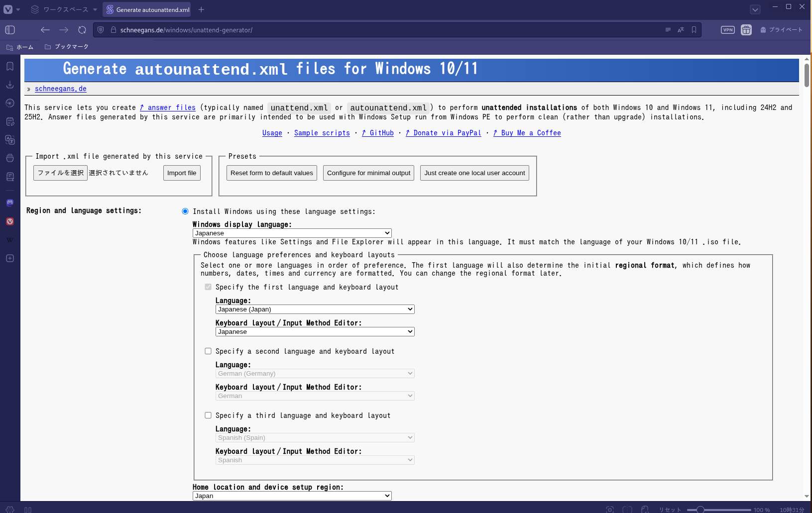The image size is (812, 513).
Task: Open the Bookmarks panel in the sidebar
Action: [9, 66]
